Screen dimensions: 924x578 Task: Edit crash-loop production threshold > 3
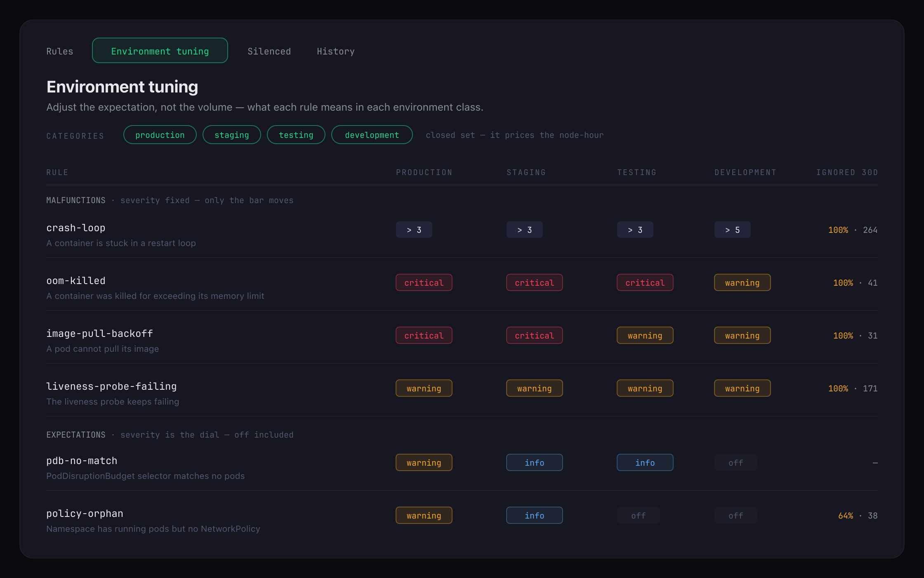(414, 230)
